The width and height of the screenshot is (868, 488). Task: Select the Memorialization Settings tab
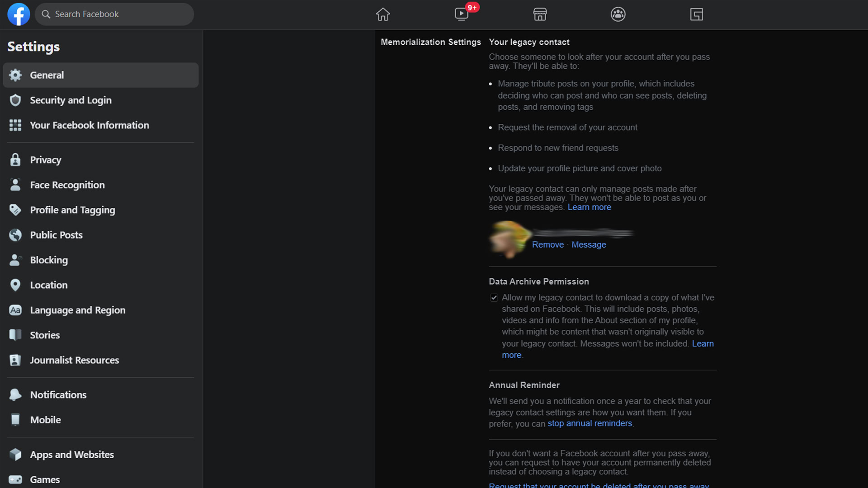point(430,42)
